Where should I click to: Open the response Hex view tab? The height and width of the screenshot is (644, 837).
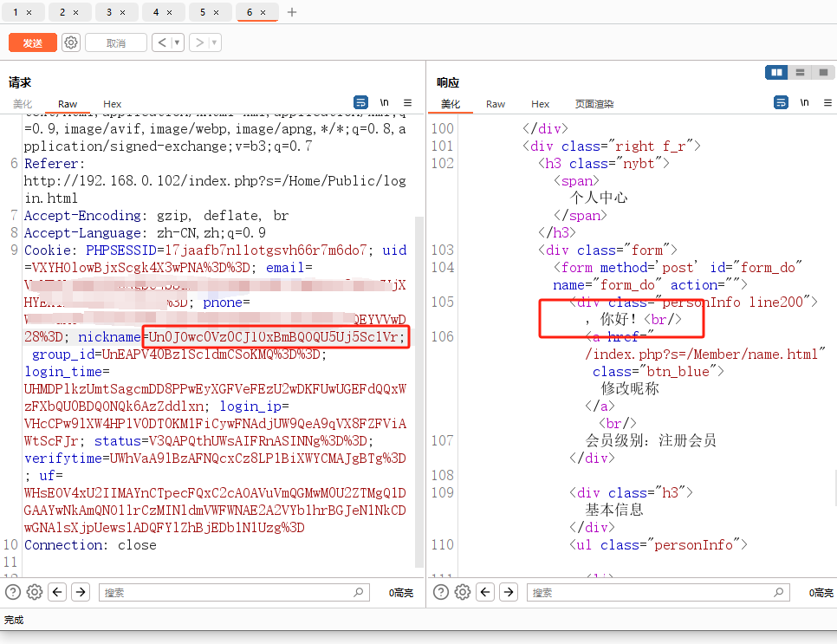pos(540,104)
